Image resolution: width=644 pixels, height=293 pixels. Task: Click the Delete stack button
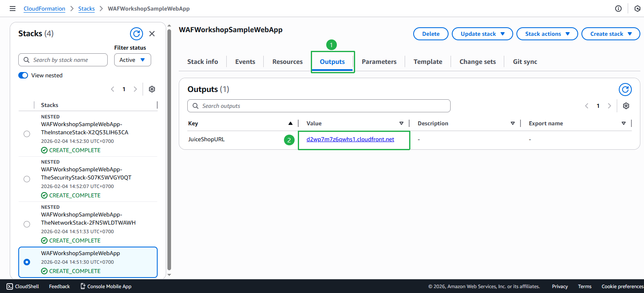[x=431, y=34]
